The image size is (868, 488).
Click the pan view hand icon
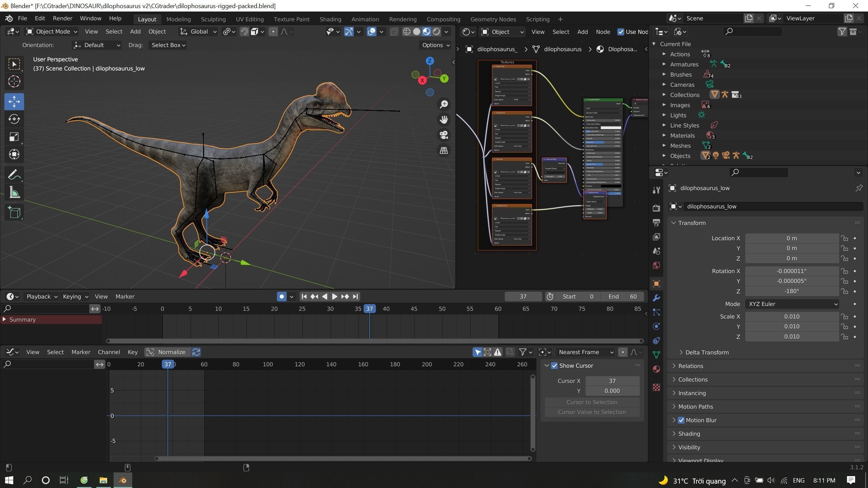point(444,120)
